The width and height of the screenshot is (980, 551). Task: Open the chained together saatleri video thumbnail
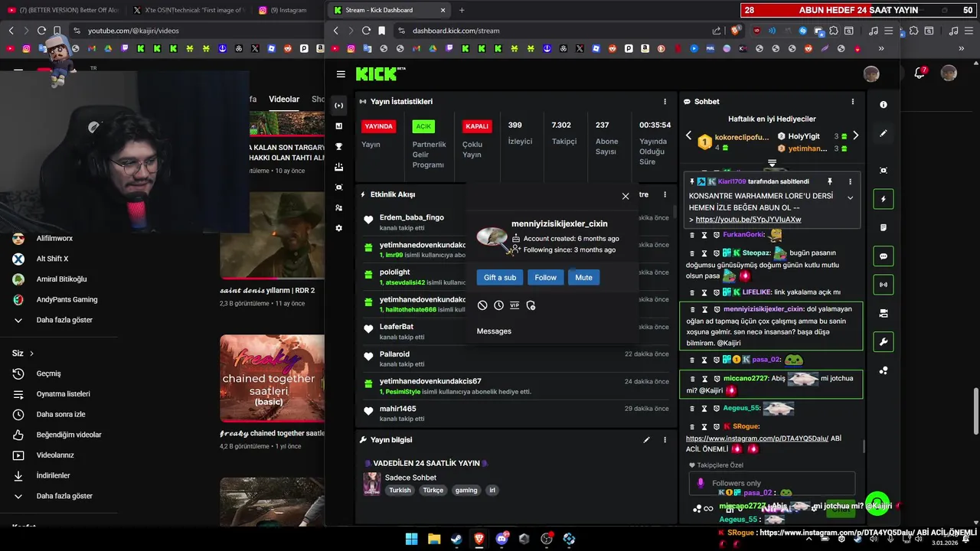272,378
